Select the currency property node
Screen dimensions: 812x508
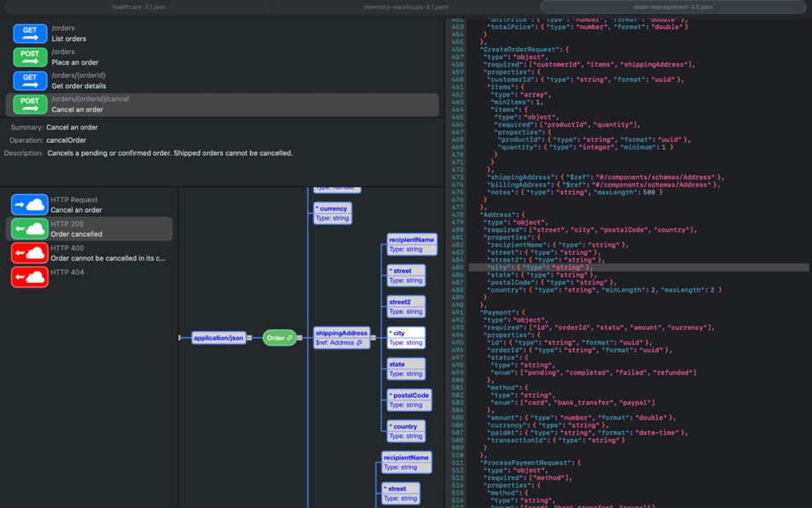pos(332,214)
